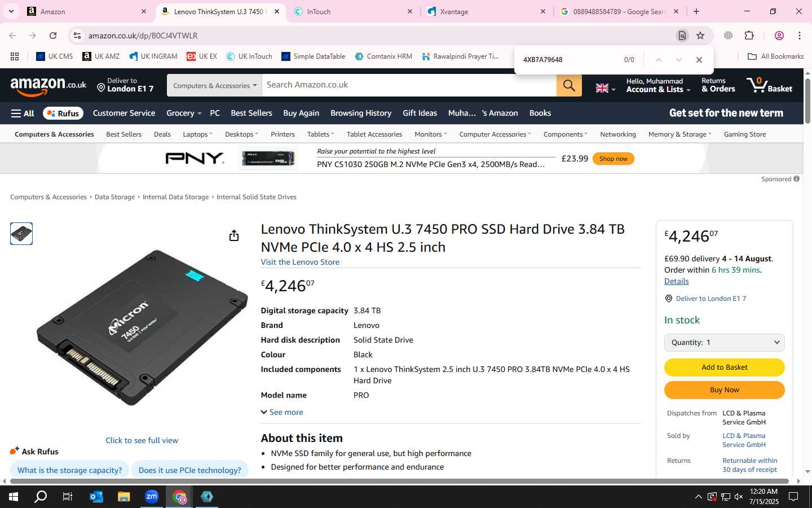Image resolution: width=812 pixels, height=508 pixels.
Task: Select the SSD product thumbnail
Action: tap(21, 234)
